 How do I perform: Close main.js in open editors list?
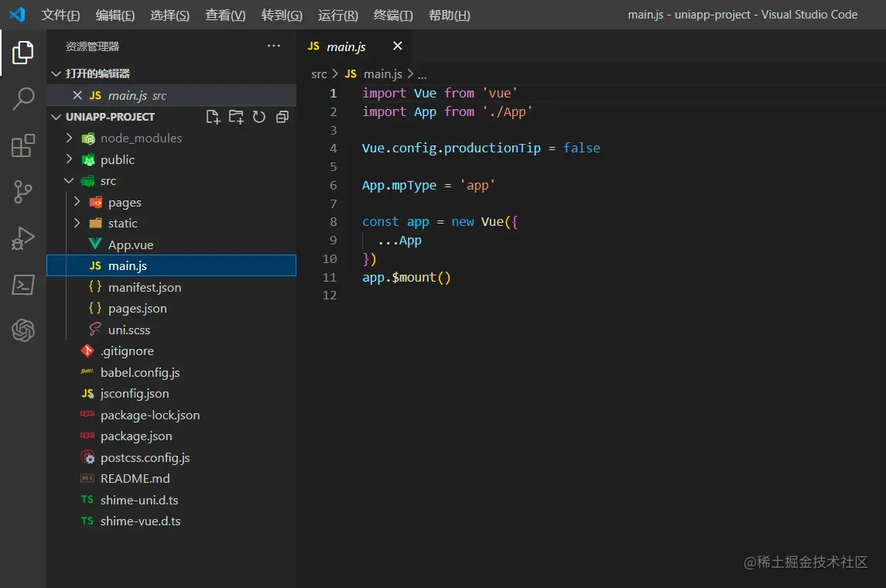77,95
